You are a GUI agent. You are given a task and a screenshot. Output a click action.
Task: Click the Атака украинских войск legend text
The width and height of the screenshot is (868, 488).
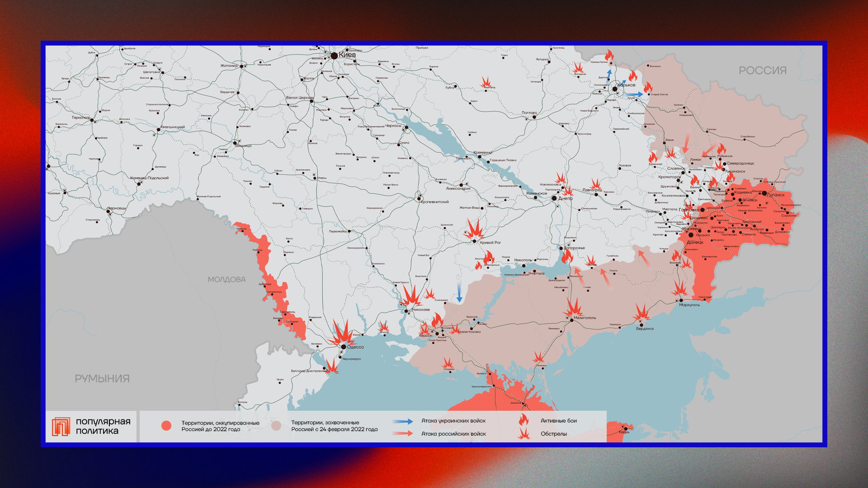click(x=453, y=421)
